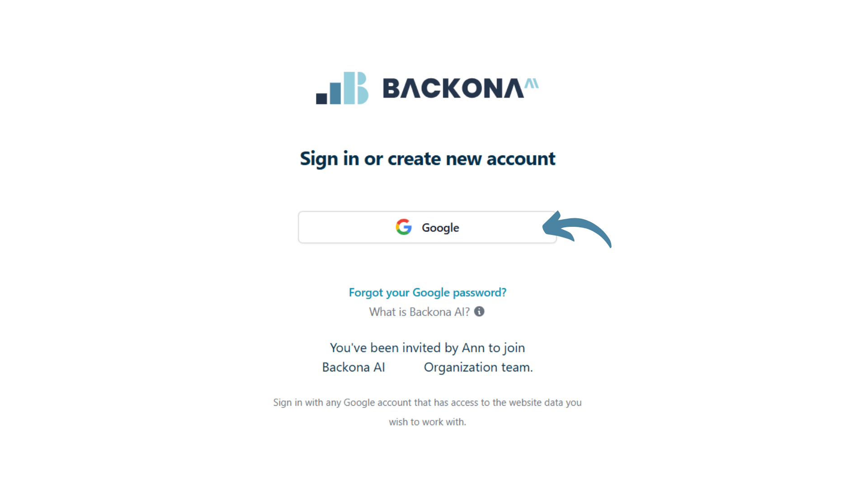Click the Google account access notice text

(x=427, y=402)
